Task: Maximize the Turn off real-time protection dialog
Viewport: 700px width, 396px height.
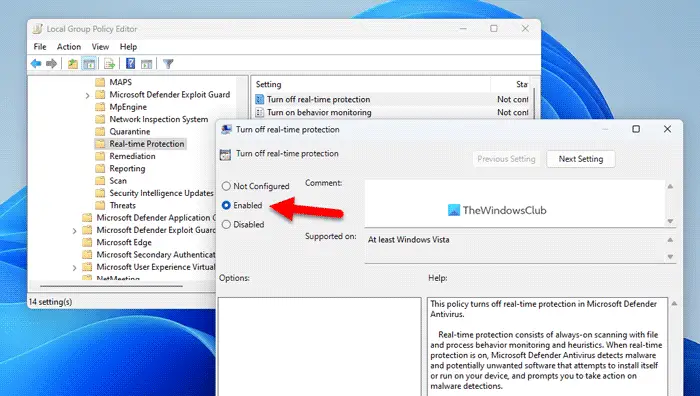Action: pos(636,129)
